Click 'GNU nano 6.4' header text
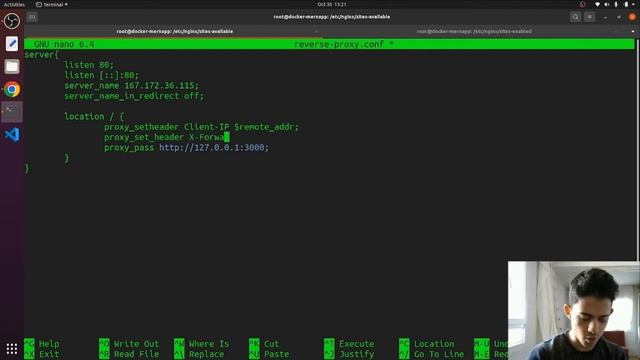Screen dimensions: 640x360 [64, 44]
